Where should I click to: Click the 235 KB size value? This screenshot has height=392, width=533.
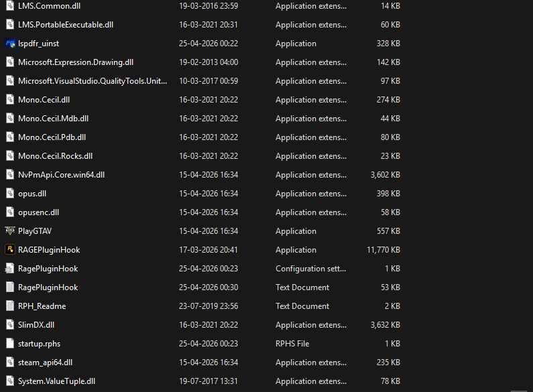tap(388, 363)
